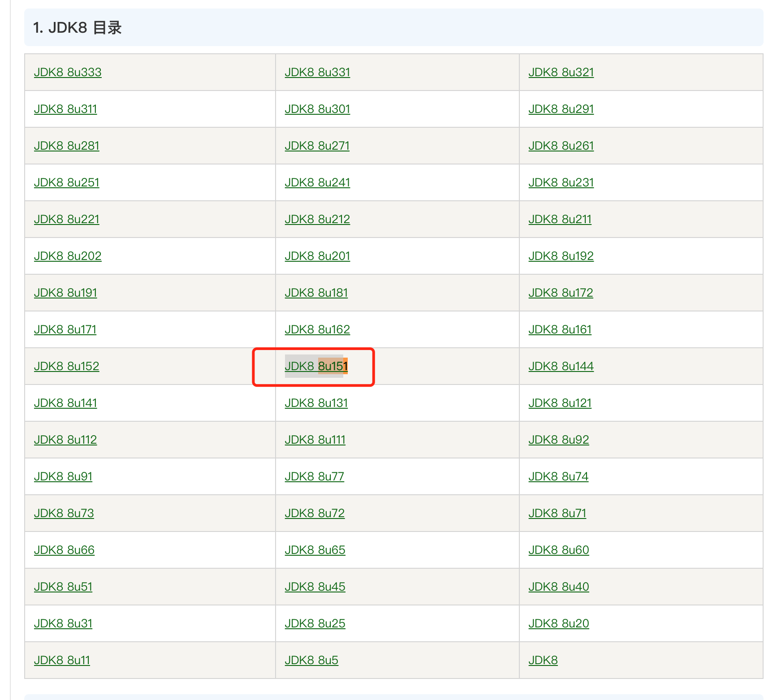The width and height of the screenshot is (777, 700).
Task: Follow the JDK8 8u241 link
Action: pyautogui.click(x=317, y=182)
